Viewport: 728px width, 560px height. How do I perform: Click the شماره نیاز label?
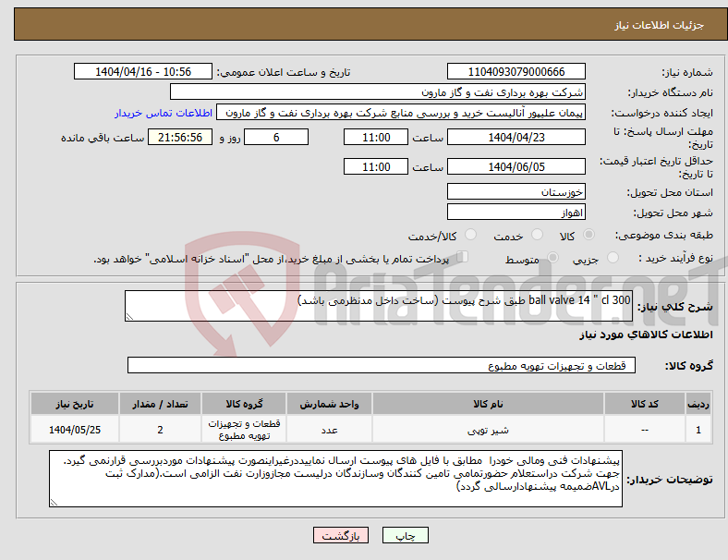687,72
